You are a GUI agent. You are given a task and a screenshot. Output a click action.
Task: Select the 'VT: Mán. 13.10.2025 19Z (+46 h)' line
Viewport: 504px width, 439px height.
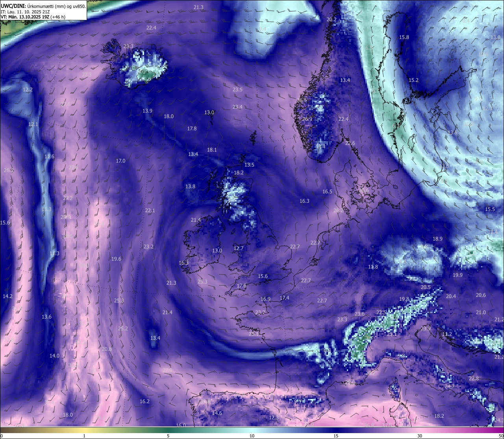pos(33,17)
